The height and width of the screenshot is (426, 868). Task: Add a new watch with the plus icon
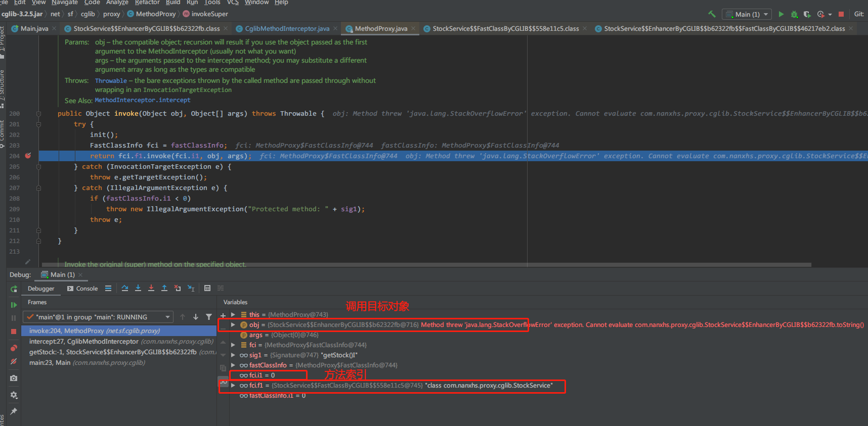(x=223, y=315)
